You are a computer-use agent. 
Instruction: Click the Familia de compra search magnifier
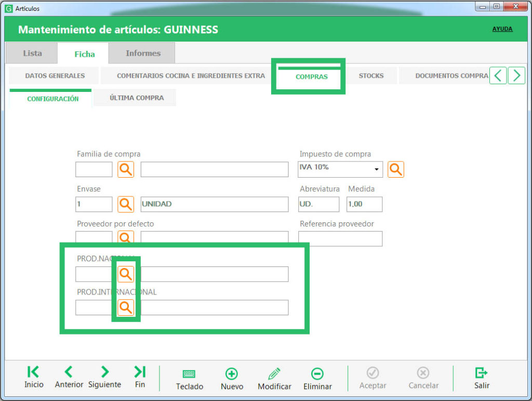[126, 169]
